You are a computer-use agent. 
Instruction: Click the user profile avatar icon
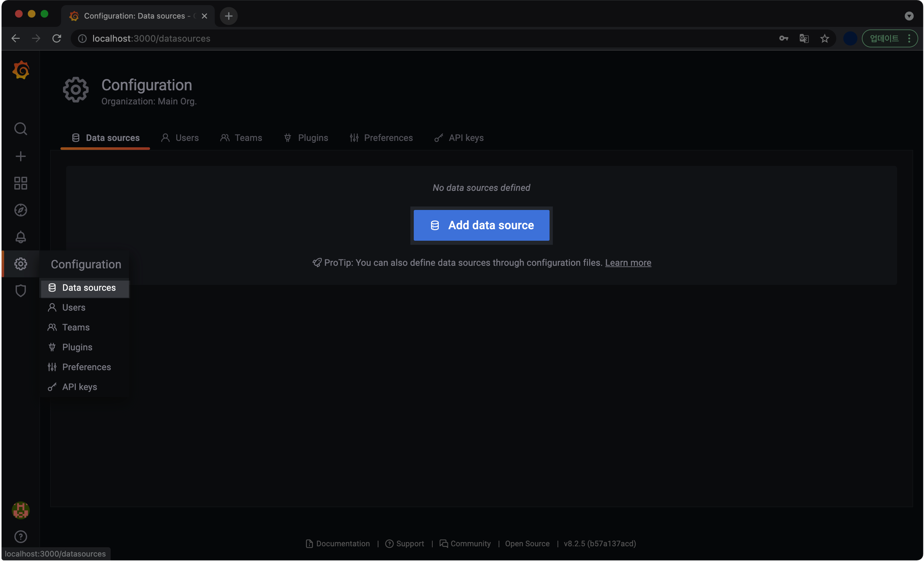click(x=20, y=510)
